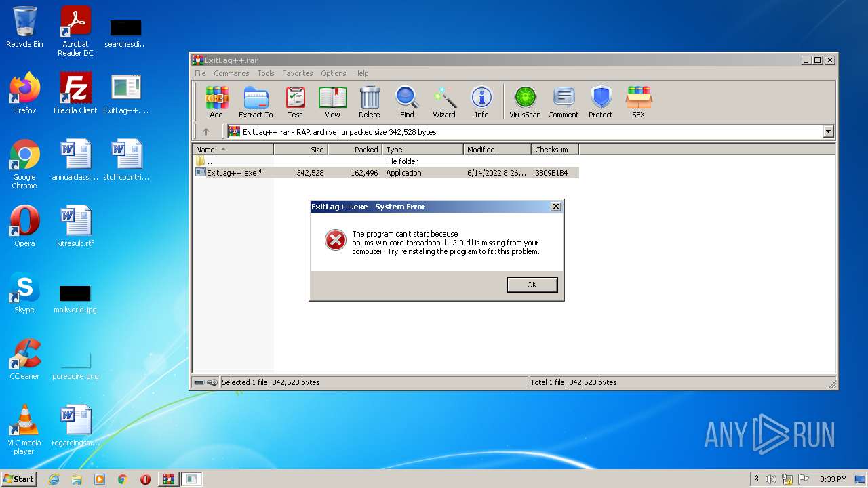Click the Start button

pyautogui.click(x=18, y=479)
